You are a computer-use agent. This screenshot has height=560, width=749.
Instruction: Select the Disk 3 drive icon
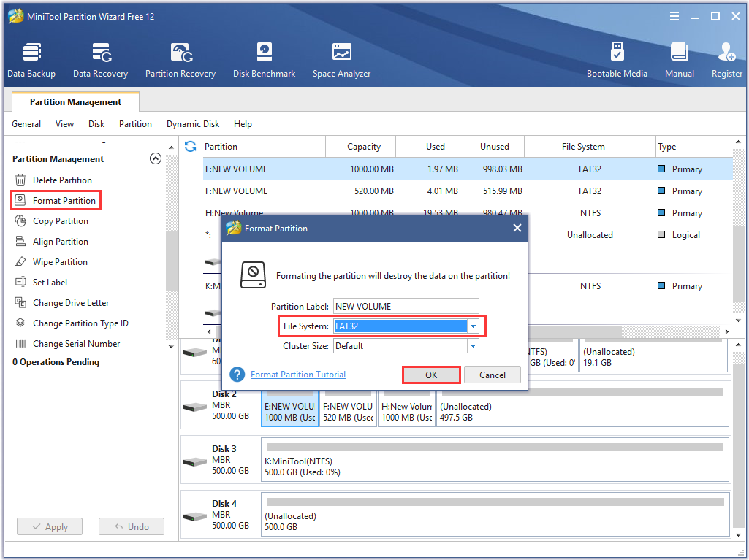click(x=195, y=461)
